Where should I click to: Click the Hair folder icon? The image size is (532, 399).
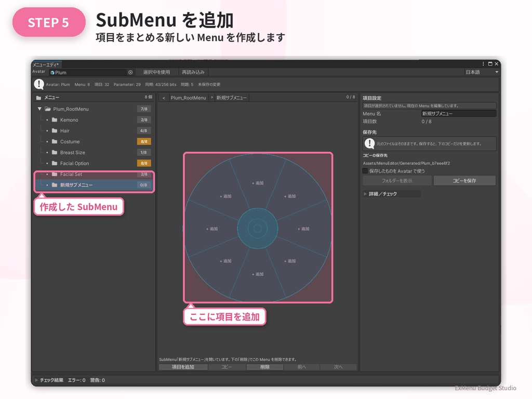tap(54, 130)
